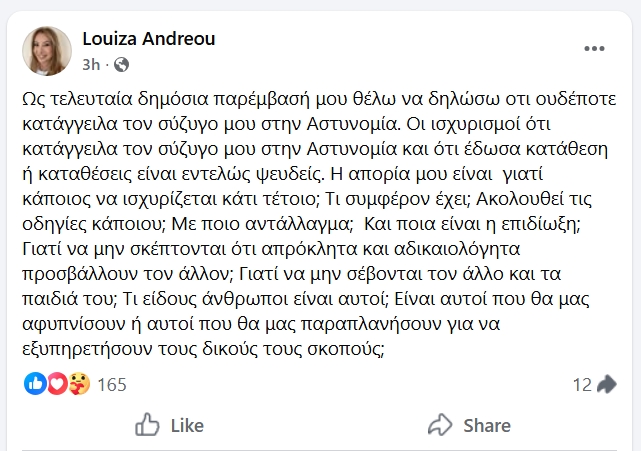View the 165 reactions list
Image resolution: width=641 pixels, height=451 pixels.
(111, 383)
